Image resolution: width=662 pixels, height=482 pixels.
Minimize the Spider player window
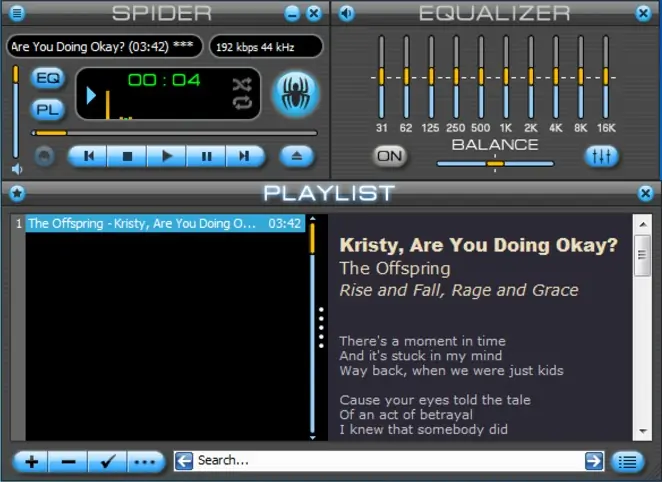point(292,14)
